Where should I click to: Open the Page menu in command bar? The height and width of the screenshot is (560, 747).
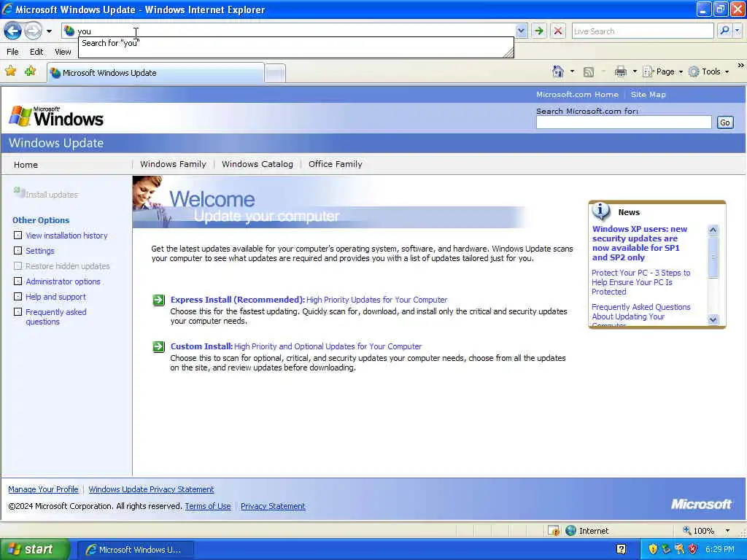click(662, 71)
